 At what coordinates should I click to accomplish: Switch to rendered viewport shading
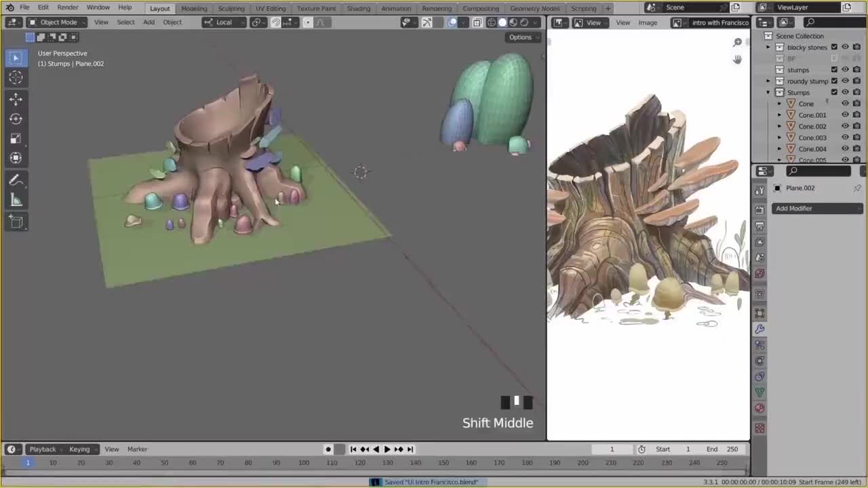524,22
